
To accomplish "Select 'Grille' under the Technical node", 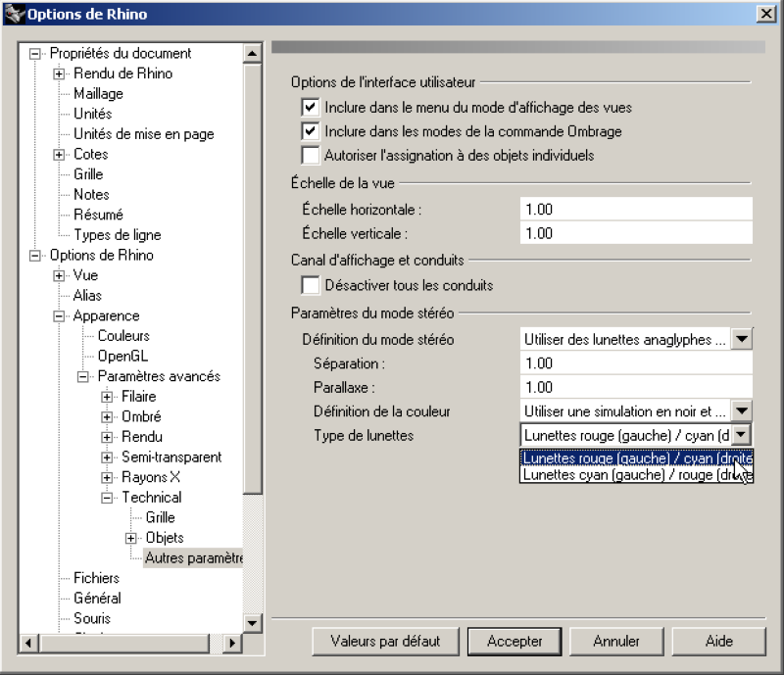I will tap(160, 517).
